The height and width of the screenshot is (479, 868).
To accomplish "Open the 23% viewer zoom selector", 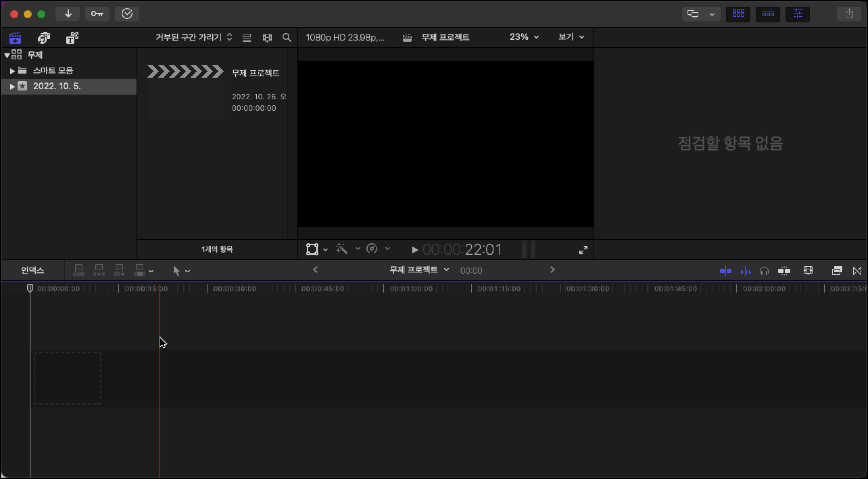I will [x=523, y=37].
